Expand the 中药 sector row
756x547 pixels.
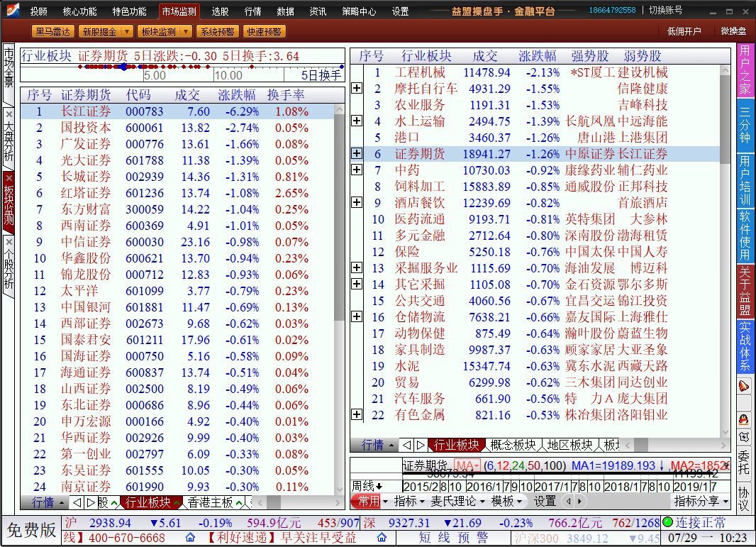357,170
